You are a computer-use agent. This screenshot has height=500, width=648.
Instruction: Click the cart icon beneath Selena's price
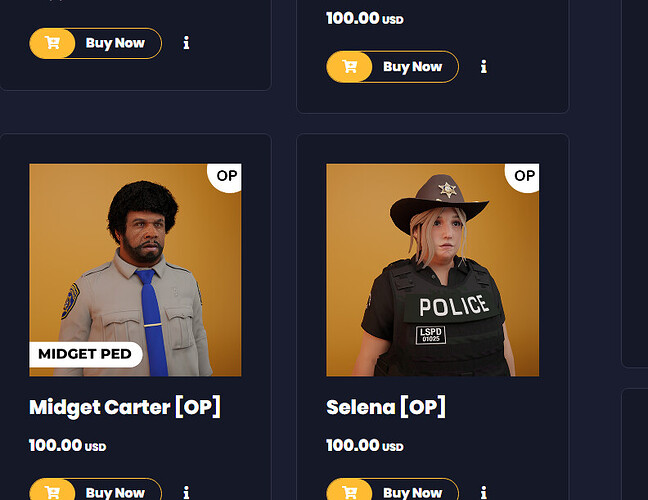tap(349, 492)
